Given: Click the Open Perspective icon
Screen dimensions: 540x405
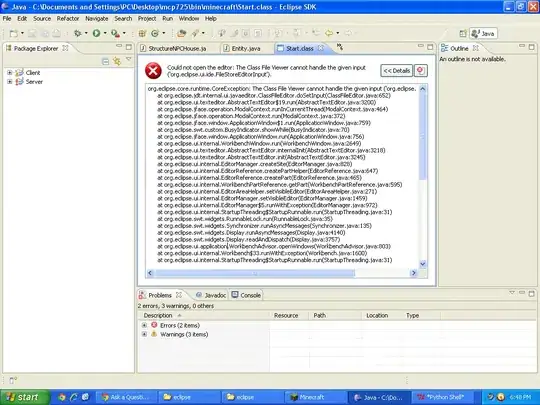Looking at the screenshot, I should (x=463, y=33).
